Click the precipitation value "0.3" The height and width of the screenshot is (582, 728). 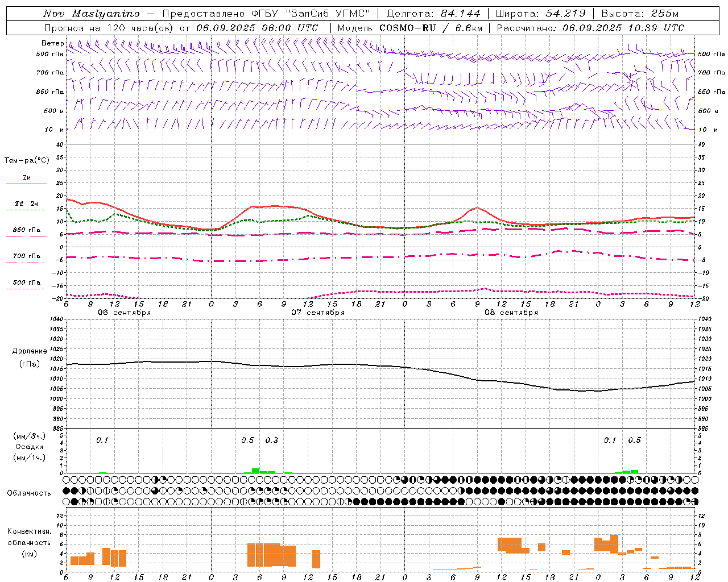pyautogui.click(x=272, y=440)
